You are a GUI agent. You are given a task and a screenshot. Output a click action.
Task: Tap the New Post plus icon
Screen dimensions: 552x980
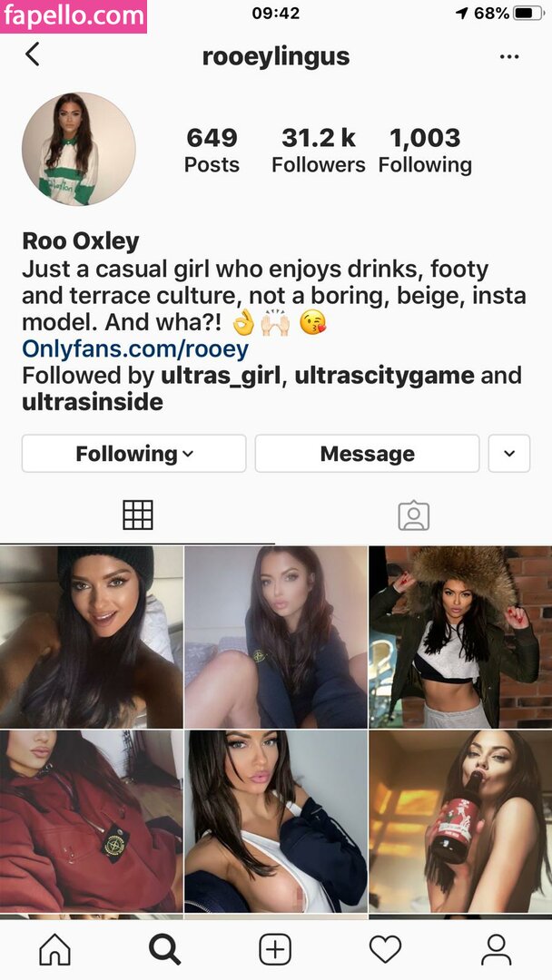pyautogui.click(x=275, y=949)
